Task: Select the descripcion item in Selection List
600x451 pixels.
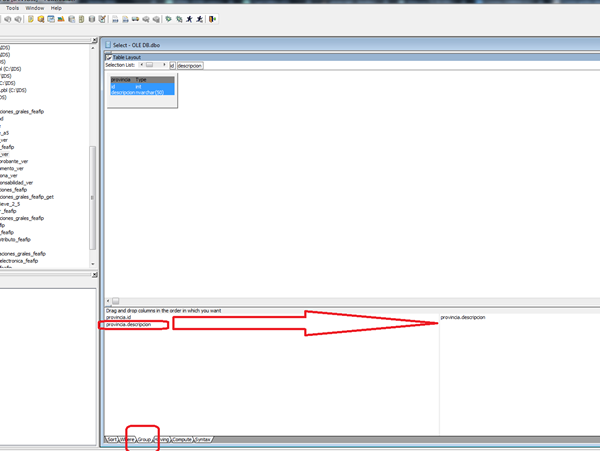Action: [x=190, y=66]
